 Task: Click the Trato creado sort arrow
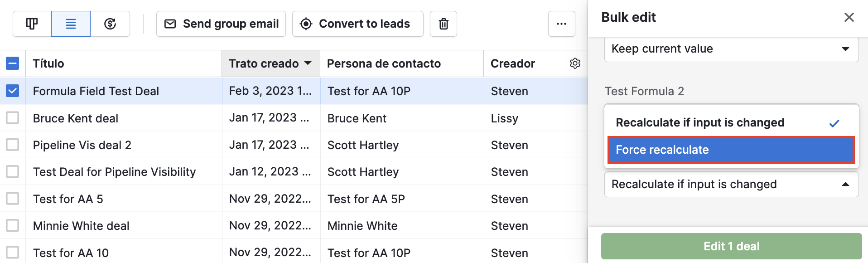tap(308, 63)
